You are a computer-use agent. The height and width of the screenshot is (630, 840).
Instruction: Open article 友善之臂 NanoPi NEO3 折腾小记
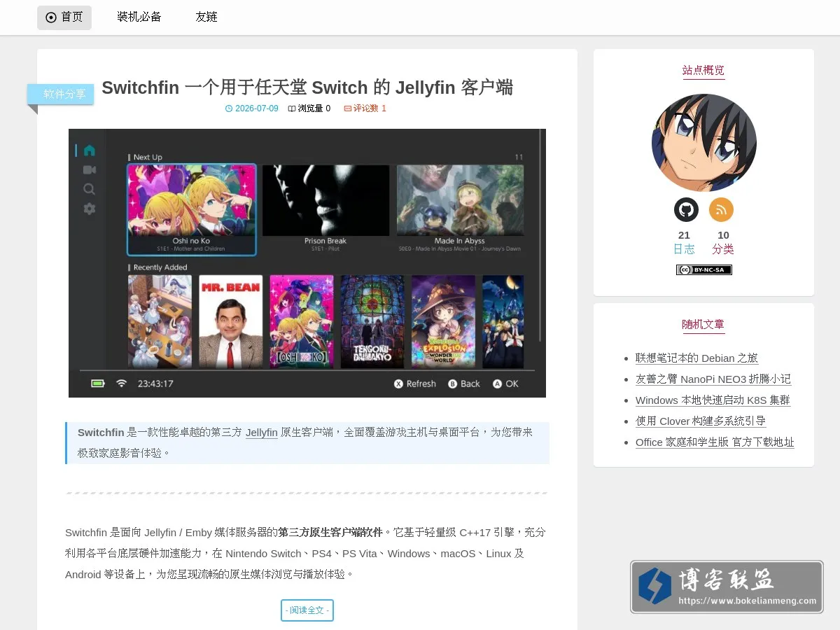(713, 379)
